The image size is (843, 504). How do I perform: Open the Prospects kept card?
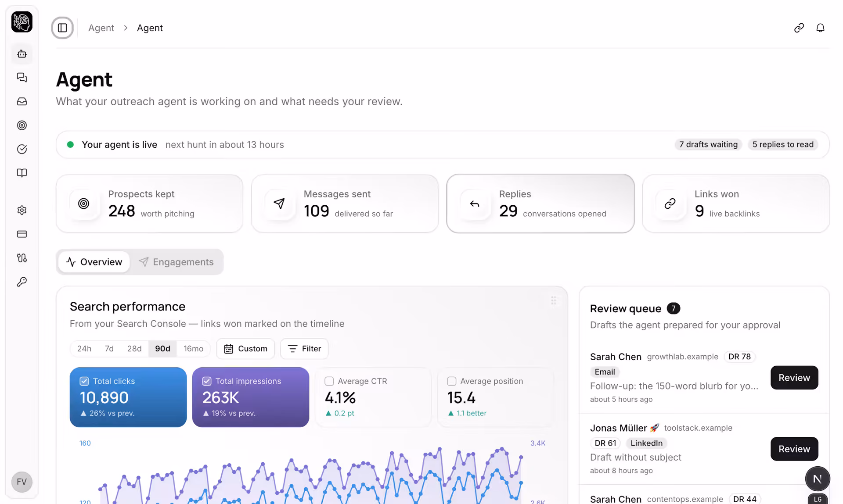pyautogui.click(x=149, y=204)
